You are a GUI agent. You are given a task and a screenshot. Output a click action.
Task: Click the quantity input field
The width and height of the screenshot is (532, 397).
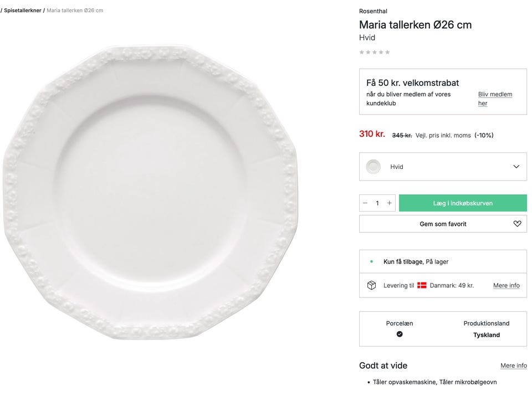[x=377, y=203]
